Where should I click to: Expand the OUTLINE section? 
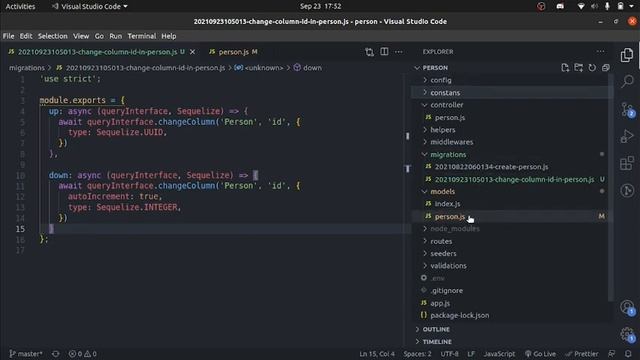tap(436, 329)
